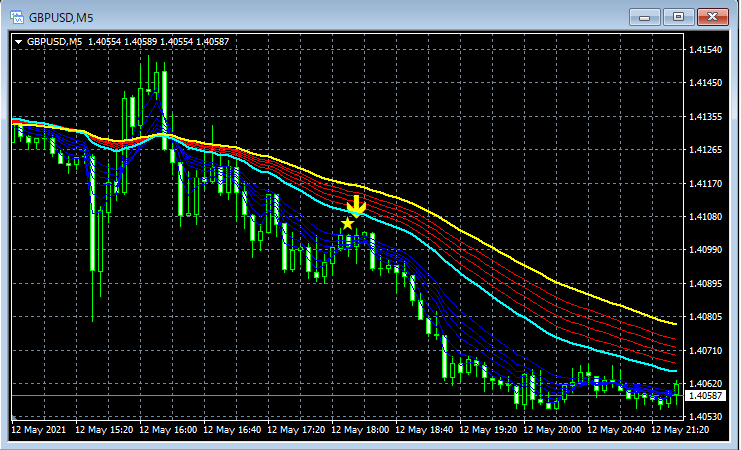
Task: Click the 1.40710 price scale label
Action: tap(706, 350)
